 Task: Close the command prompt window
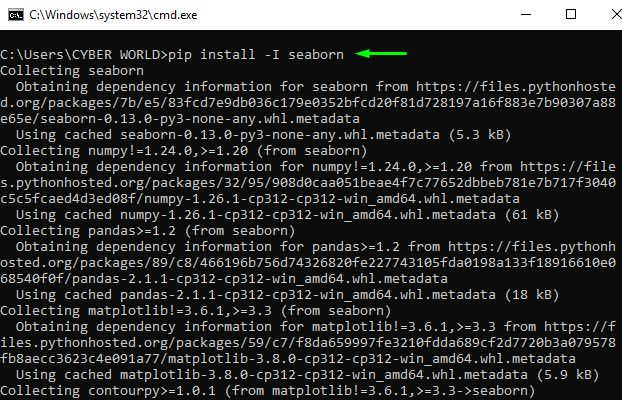coord(616,14)
